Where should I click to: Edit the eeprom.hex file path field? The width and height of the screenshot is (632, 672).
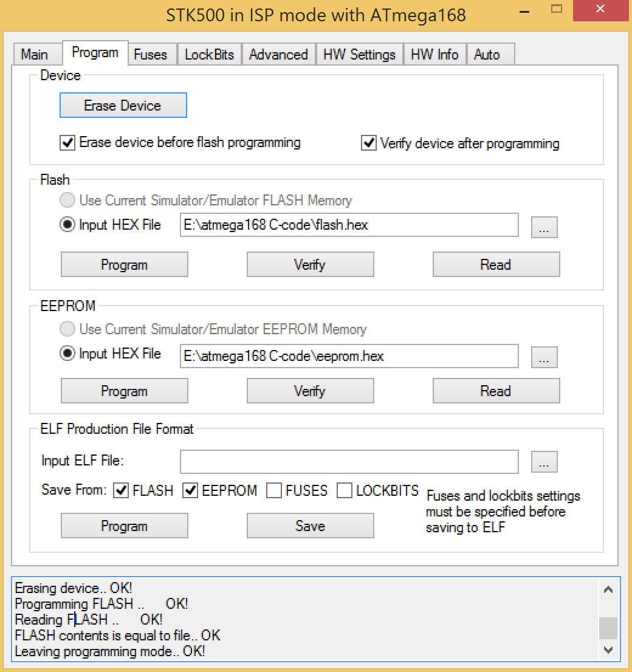click(349, 356)
